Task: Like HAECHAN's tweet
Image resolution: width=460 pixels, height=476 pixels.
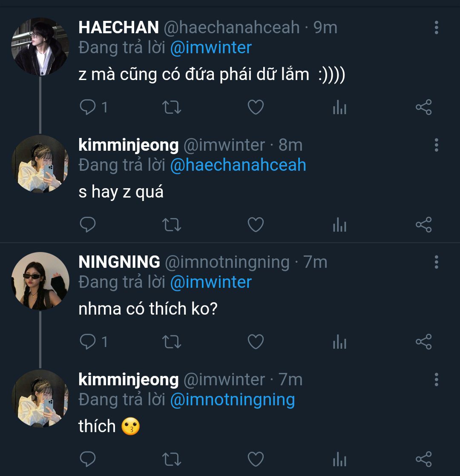Action: tap(256, 107)
